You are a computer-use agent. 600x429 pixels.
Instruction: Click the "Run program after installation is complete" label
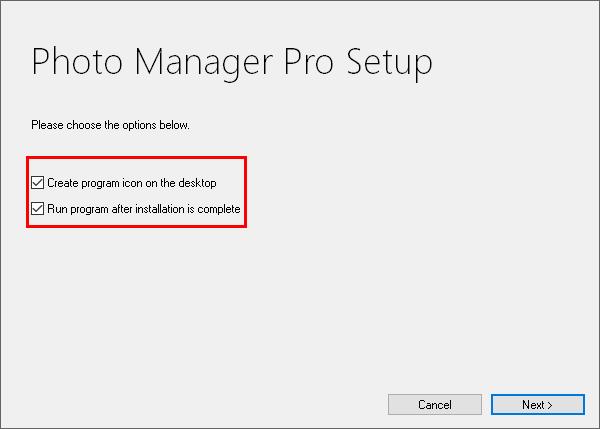pos(143,209)
